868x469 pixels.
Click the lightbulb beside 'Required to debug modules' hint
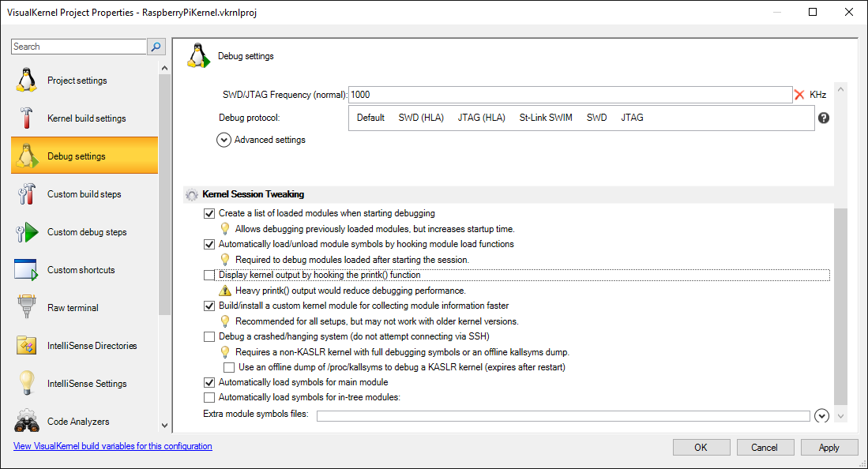click(x=225, y=259)
